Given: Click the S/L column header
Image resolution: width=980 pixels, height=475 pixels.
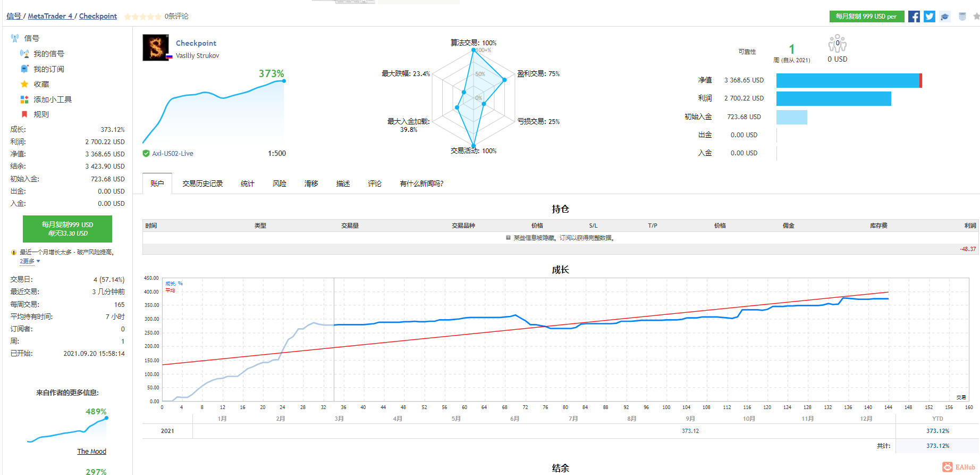Looking at the screenshot, I should pyautogui.click(x=593, y=226).
